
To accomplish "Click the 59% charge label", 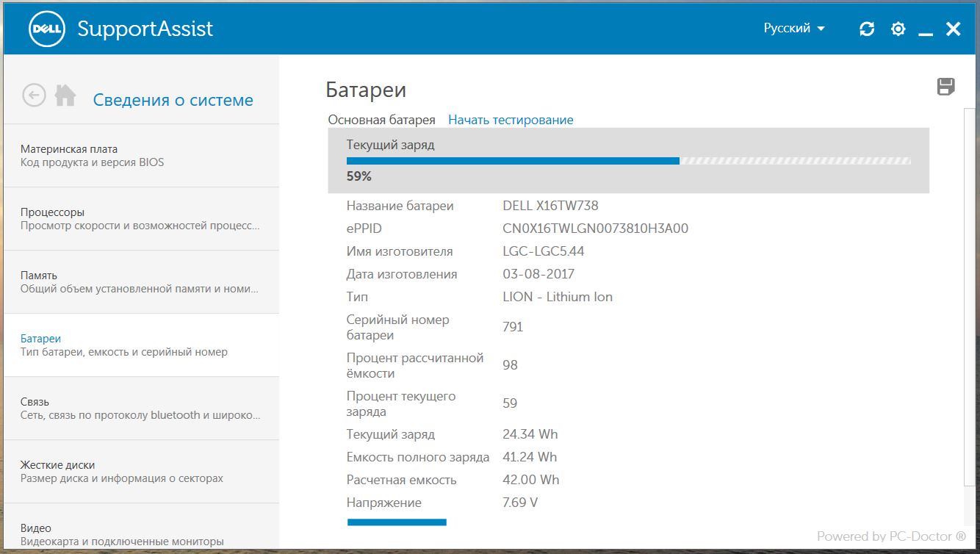I will click(359, 176).
